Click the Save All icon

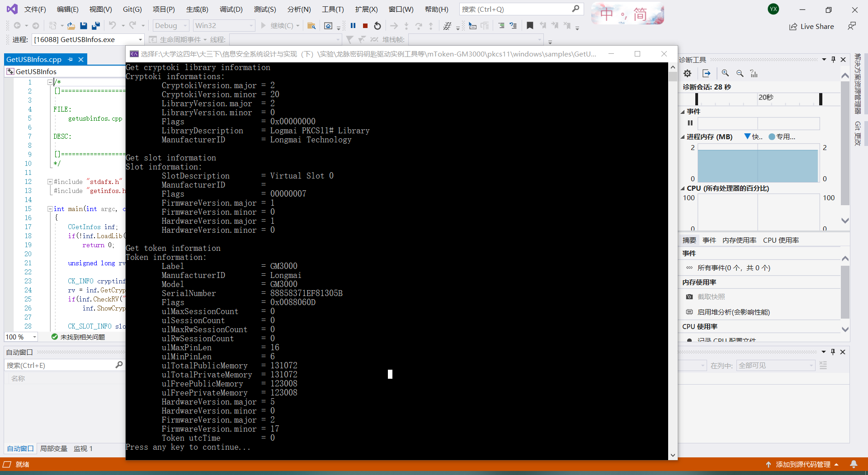tap(95, 26)
